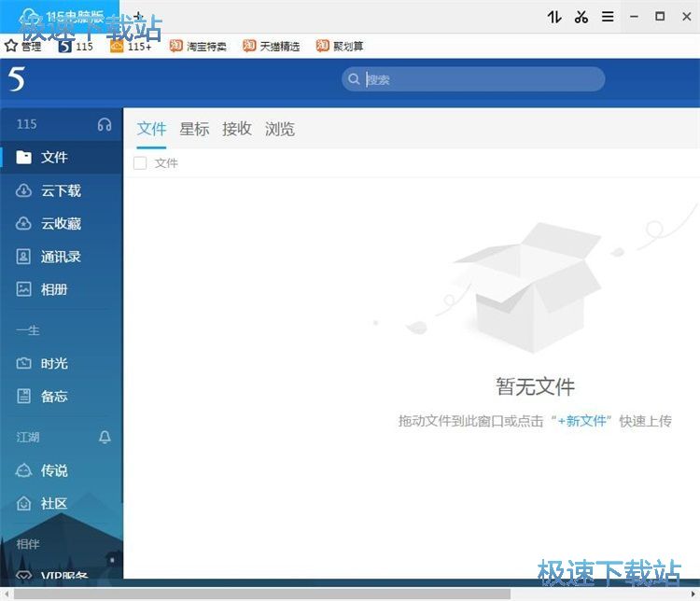The width and height of the screenshot is (700, 601).
Task: Open 备忘 memo section
Action: coord(54,397)
